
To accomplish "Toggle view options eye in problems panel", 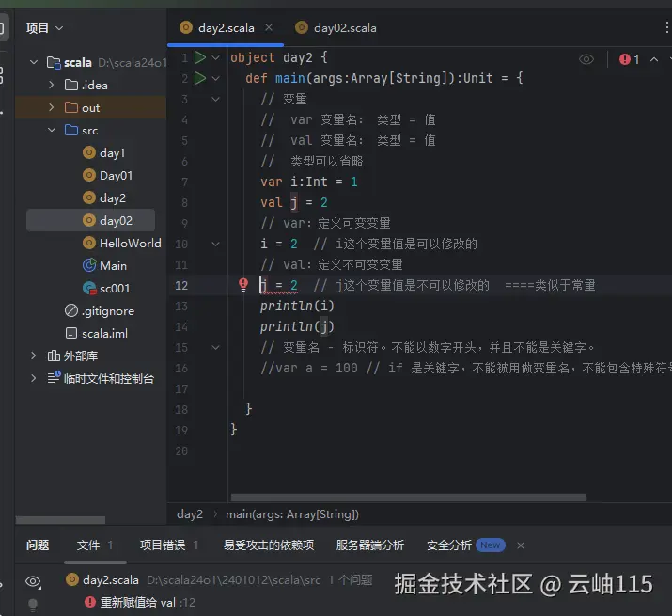I will point(33,582).
